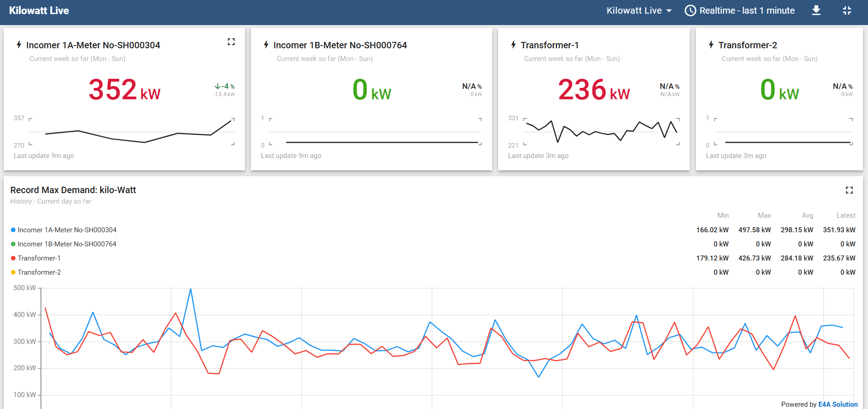The height and width of the screenshot is (409, 868).
Task: Click the dropdown arrow beside Kilowatt Live
Action: coord(669,11)
